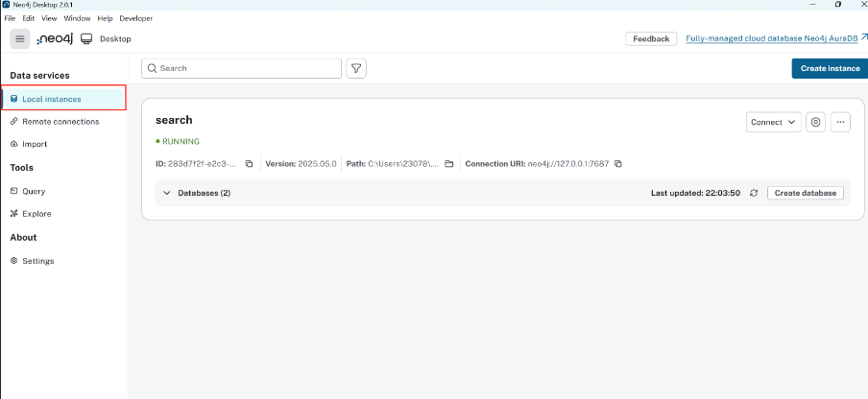Image resolution: width=868 pixels, height=399 pixels.
Task: Click the Desktop label in header
Action: [x=115, y=38]
